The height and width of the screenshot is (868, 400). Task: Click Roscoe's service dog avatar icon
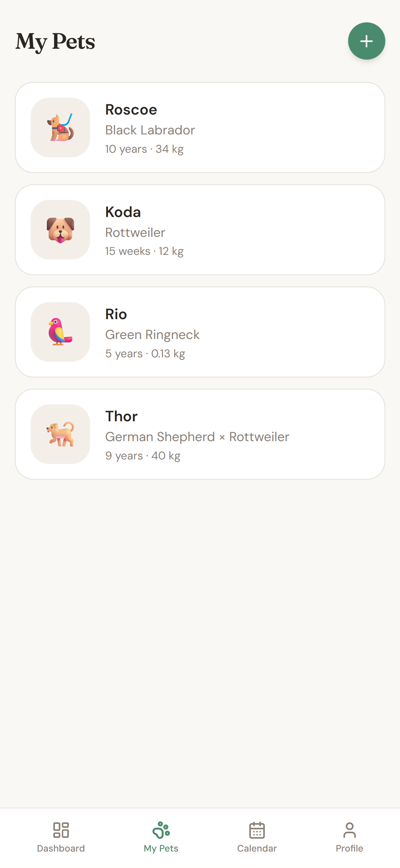pyautogui.click(x=60, y=128)
